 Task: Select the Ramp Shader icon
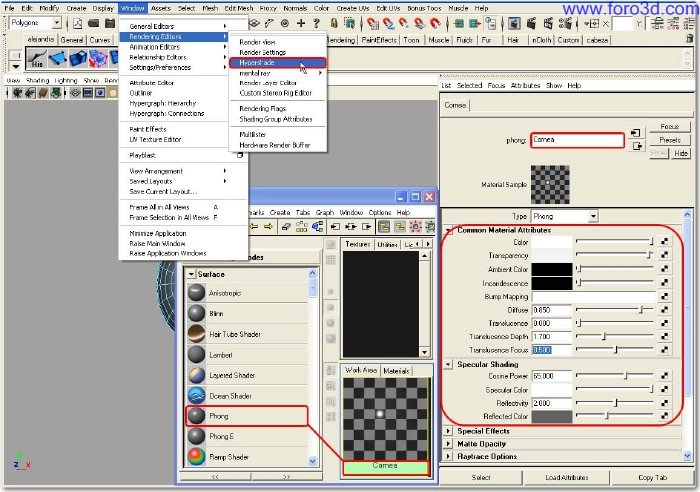[x=196, y=457]
